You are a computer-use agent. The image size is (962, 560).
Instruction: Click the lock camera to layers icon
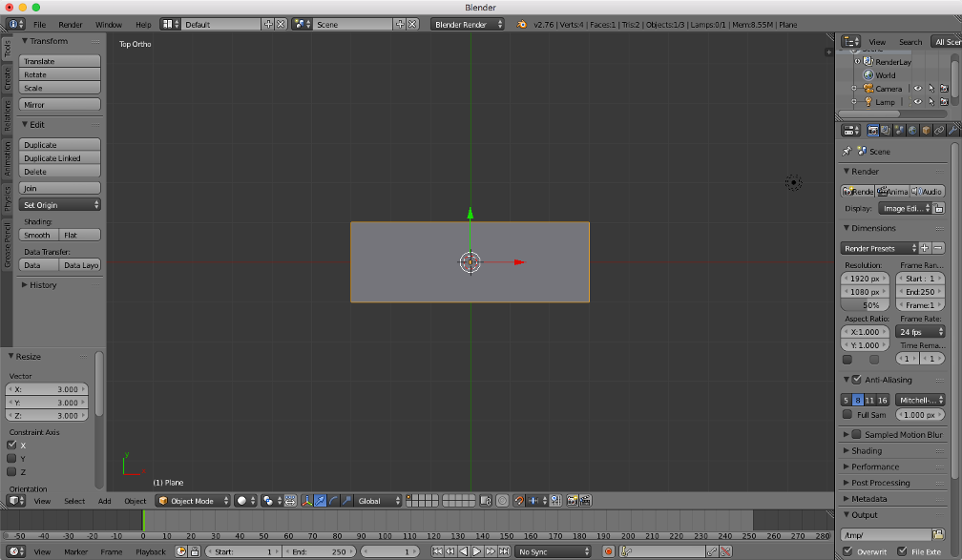485,501
